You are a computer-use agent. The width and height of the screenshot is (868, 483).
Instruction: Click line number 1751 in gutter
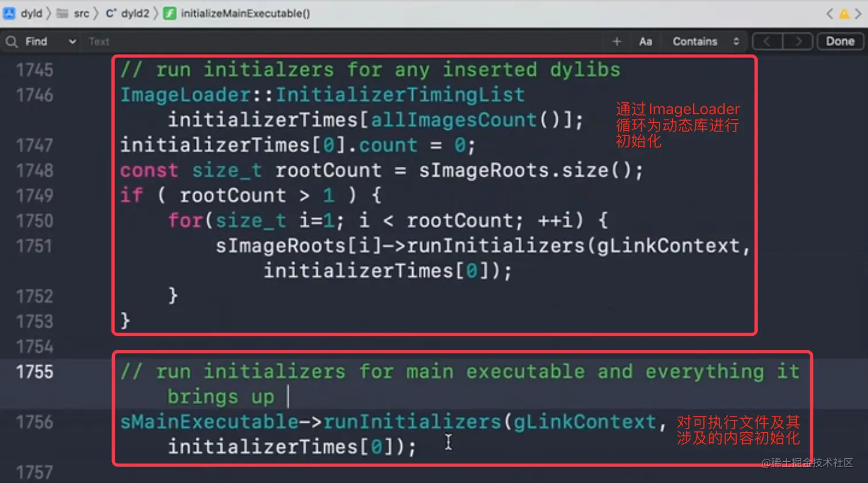pyautogui.click(x=34, y=246)
